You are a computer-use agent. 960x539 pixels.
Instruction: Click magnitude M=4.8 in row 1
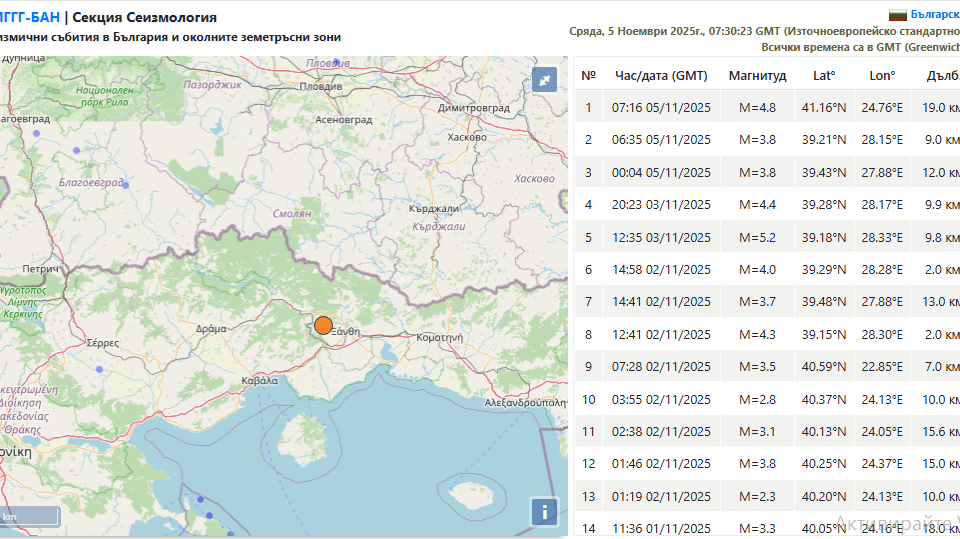(x=757, y=108)
